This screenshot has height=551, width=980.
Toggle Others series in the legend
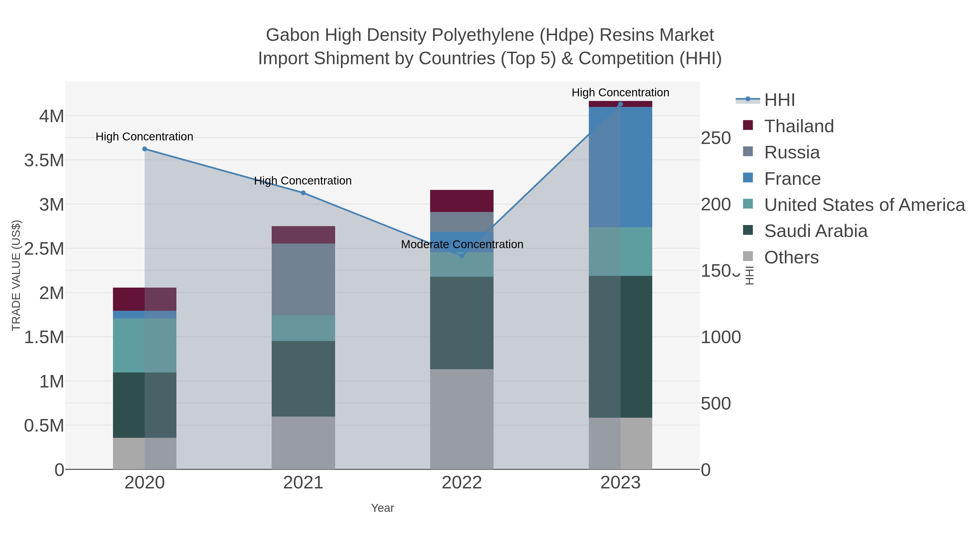pos(781,257)
